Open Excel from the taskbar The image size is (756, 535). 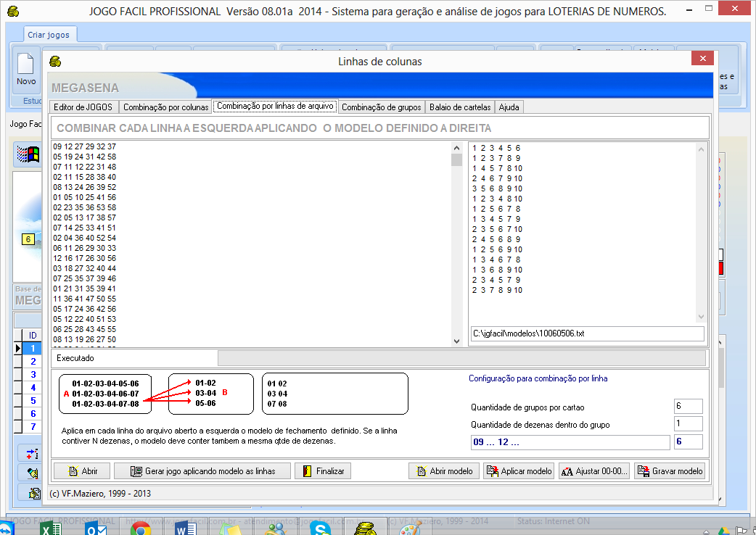pyautogui.click(x=50, y=528)
